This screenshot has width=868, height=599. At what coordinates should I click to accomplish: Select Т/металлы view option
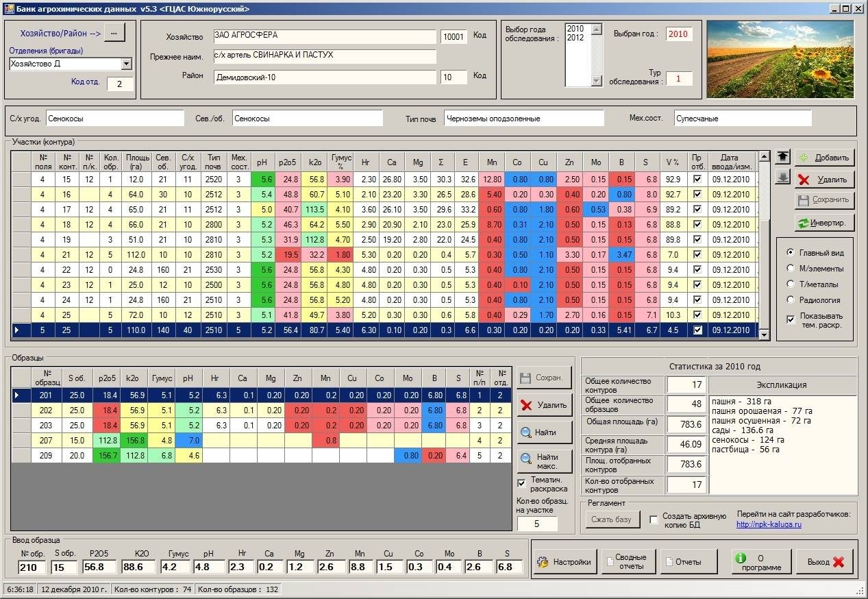(x=791, y=284)
